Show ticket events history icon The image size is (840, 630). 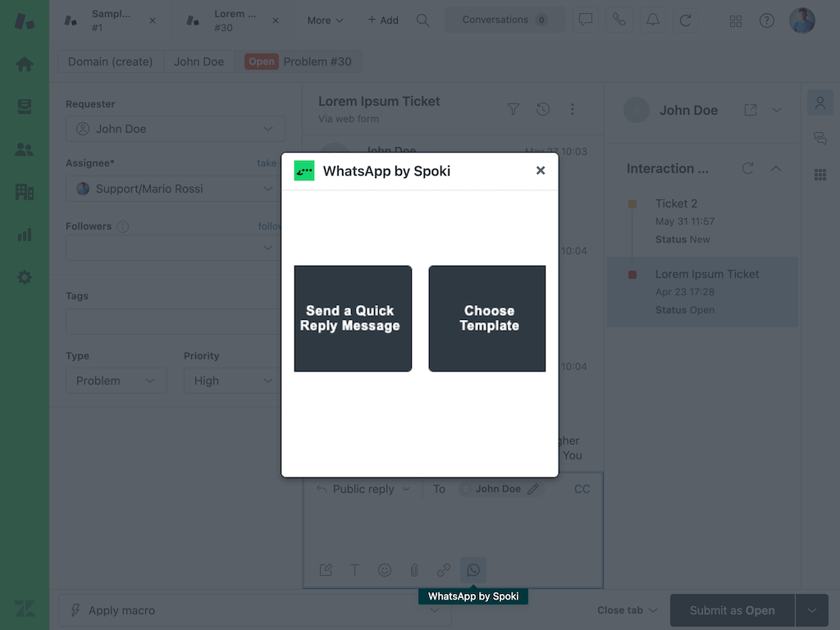(x=543, y=109)
